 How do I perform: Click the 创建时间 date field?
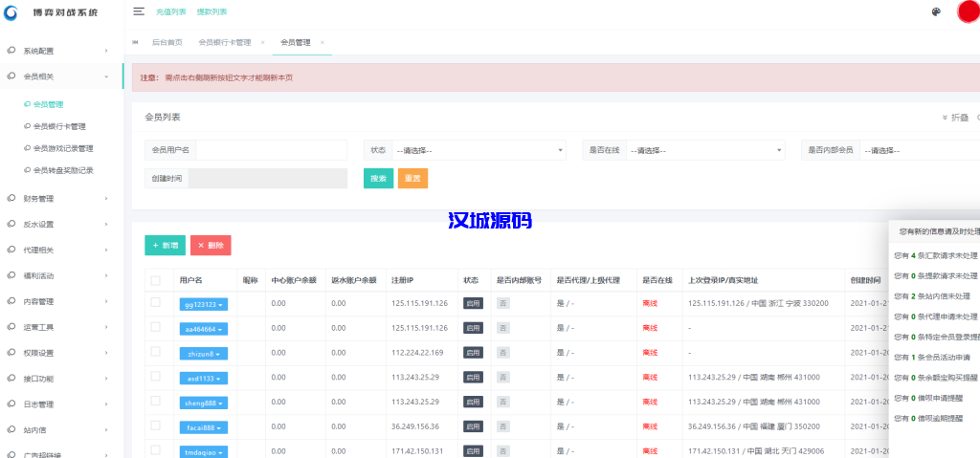[268, 178]
